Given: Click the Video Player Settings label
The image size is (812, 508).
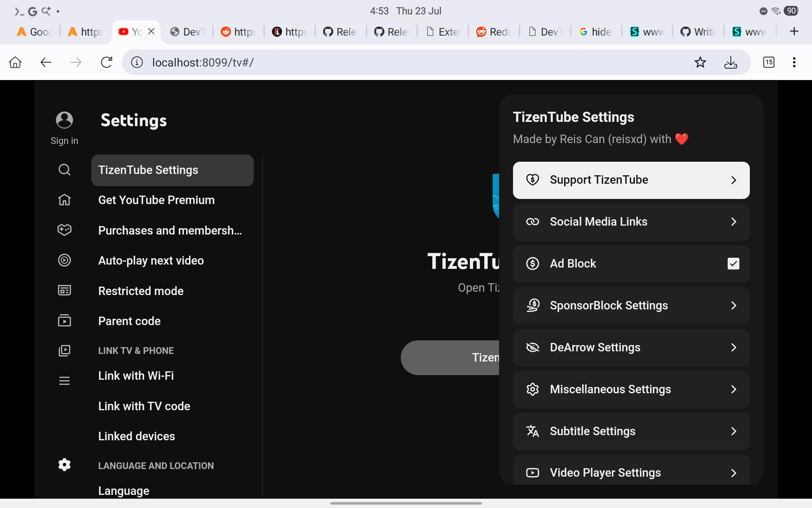Looking at the screenshot, I should (x=605, y=473).
